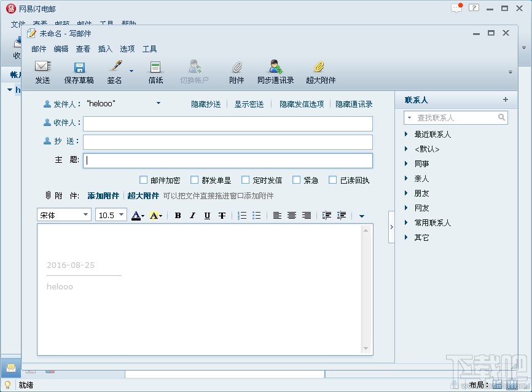Apply underline formatting
Viewport: 532px width, 392px height.
point(207,216)
